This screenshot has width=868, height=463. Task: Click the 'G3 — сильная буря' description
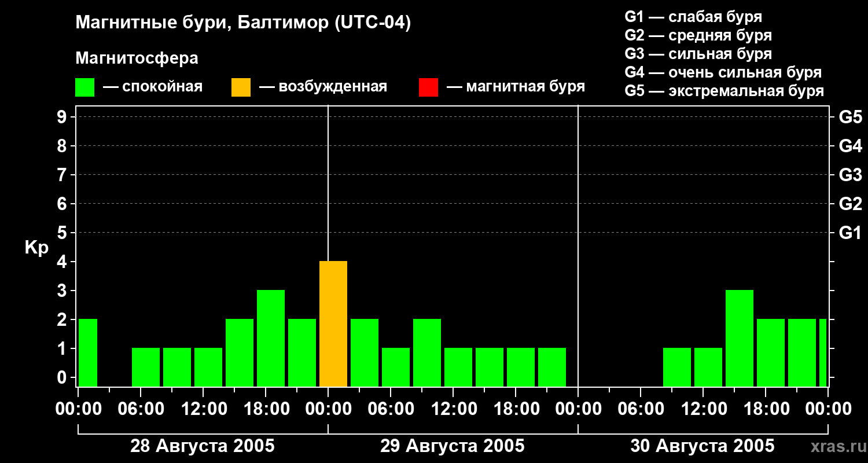[x=698, y=54]
